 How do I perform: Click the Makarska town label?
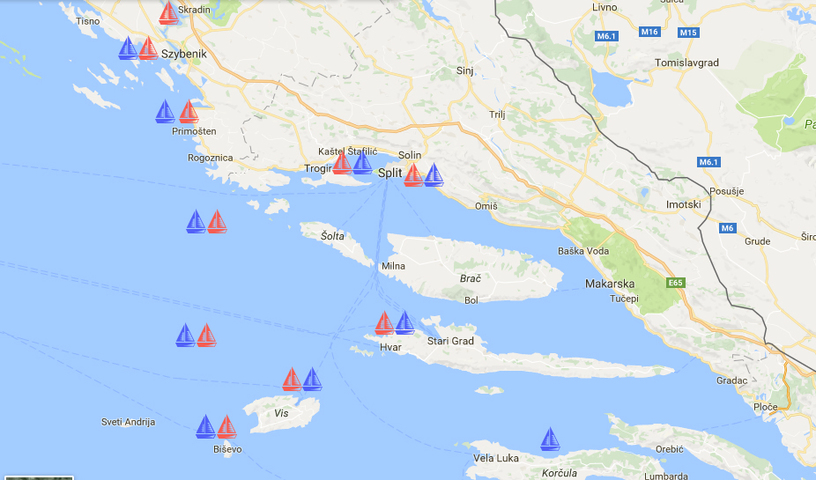click(x=610, y=284)
